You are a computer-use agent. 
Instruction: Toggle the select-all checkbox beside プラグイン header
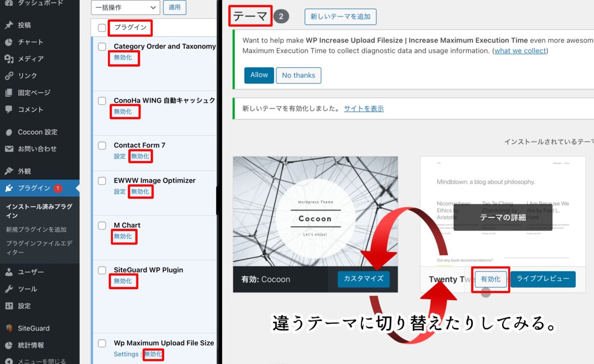coord(102,28)
